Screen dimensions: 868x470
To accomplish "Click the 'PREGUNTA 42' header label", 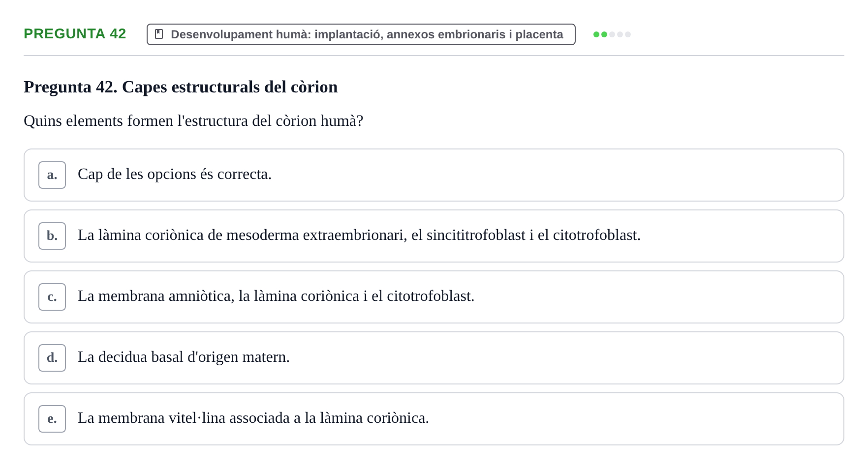I will [x=75, y=34].
